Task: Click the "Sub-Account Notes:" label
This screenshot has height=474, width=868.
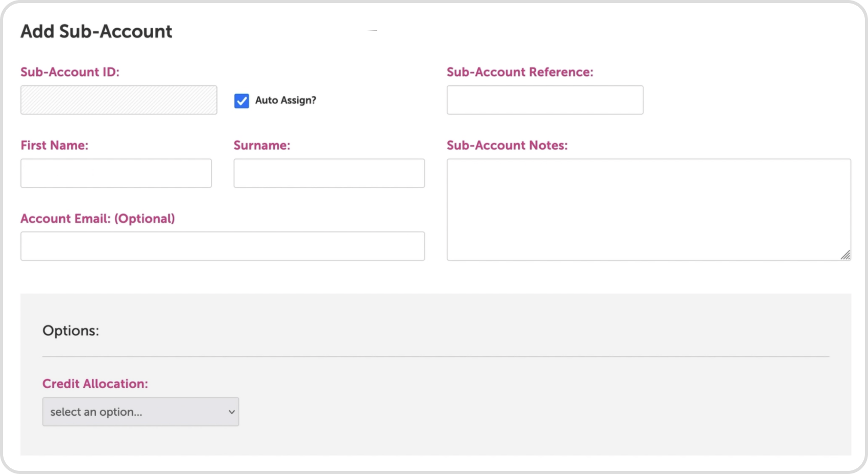Action: [507, 146]
